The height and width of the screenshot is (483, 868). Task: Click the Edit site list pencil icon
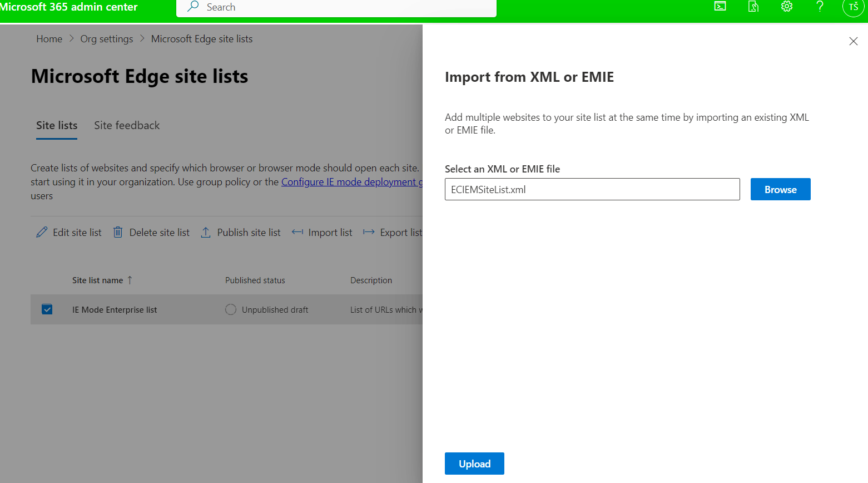tap(42, 233)
